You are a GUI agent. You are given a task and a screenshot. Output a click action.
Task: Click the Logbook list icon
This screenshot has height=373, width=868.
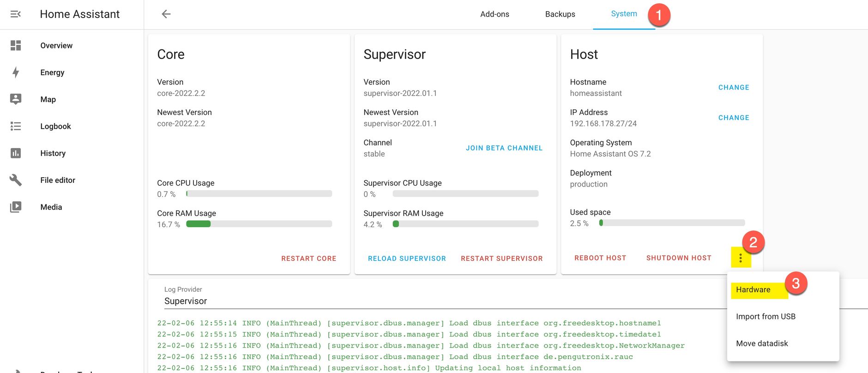(16, 126)
